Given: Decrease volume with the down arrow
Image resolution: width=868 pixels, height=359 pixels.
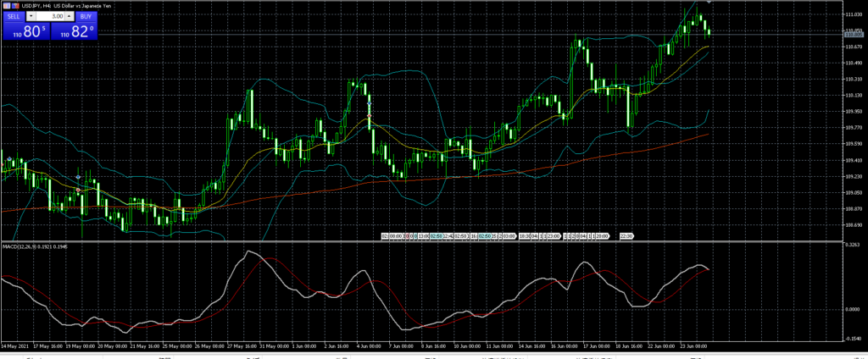Looking at the screenshot, I should click(x=31, y=16).
